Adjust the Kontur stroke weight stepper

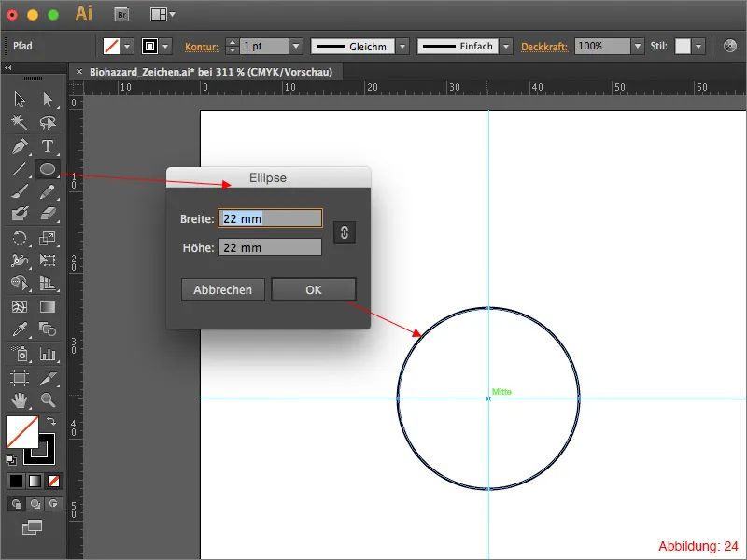pyautogui.click(x=232, y=47)
